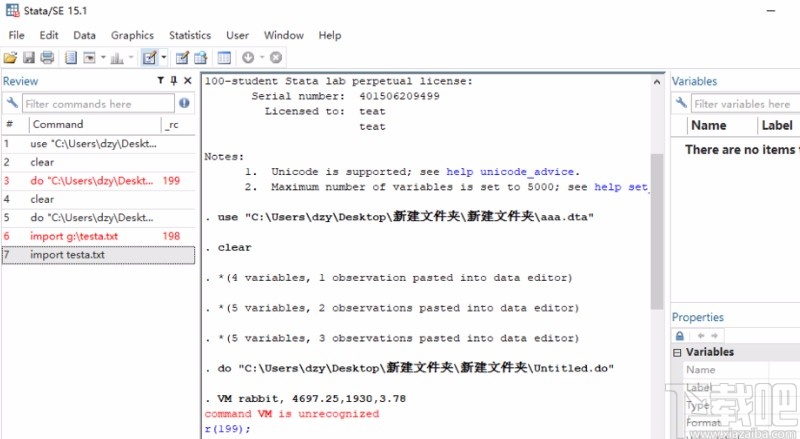This screenshot has height=439, width=800.
Task: Follow the 'help set' link in Notes
Action: [621, 187]
